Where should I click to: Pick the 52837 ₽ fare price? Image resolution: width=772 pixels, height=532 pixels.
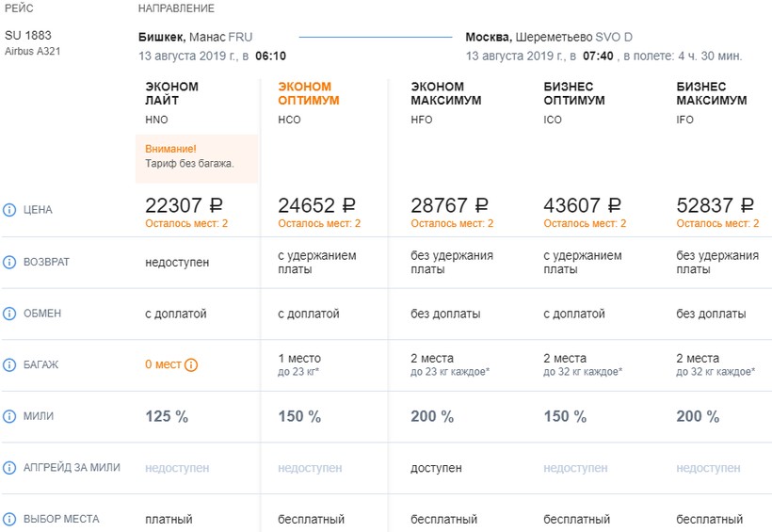coord(715,205)
